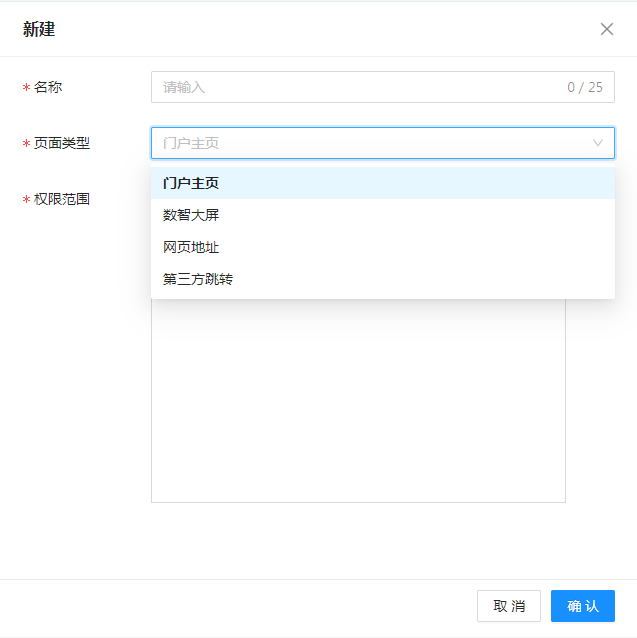Click the 名称 text input field
This screenshot has width=637, height=638.
click(x=350, y=87)
